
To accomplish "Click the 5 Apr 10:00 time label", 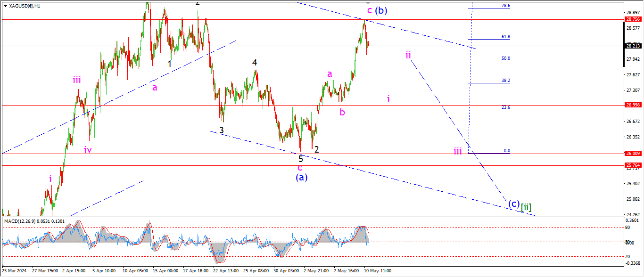I will 105,271.
